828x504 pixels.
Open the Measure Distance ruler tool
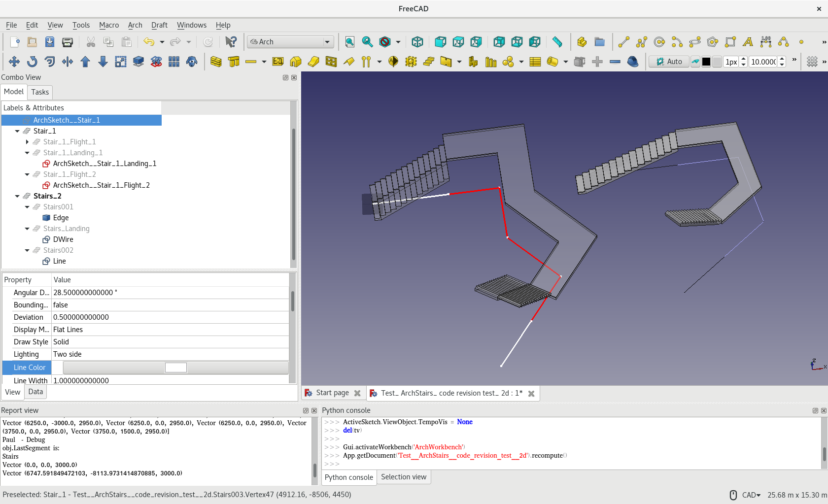pyautogui.click(x=557, y=42)
